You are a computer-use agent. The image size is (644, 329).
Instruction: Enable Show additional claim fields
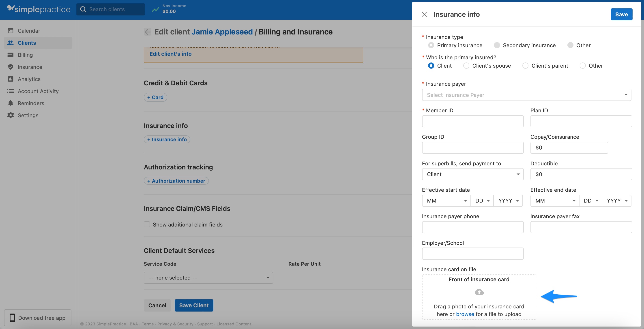point(147,224)
